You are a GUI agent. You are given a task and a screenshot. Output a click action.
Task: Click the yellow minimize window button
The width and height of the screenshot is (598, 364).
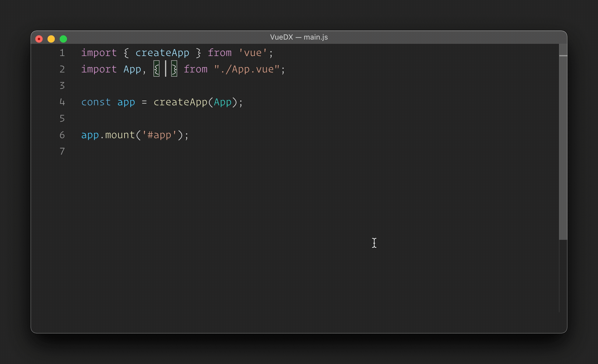click(51, 39)
